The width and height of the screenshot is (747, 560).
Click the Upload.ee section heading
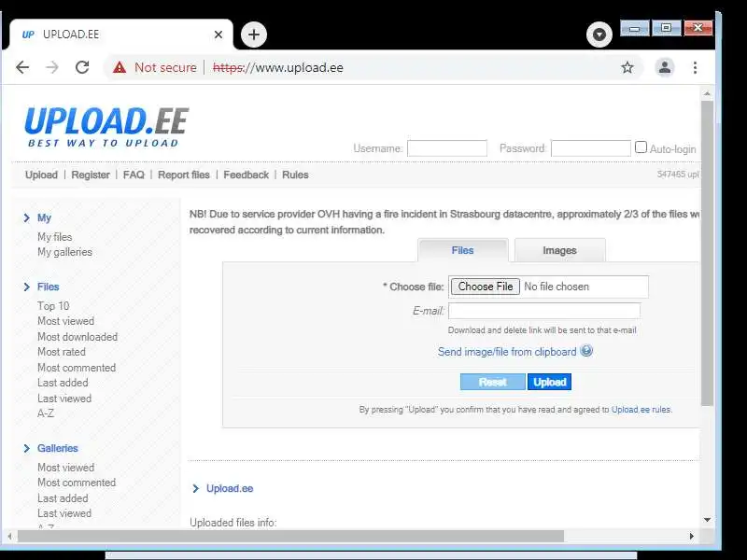tap(230, 488)
